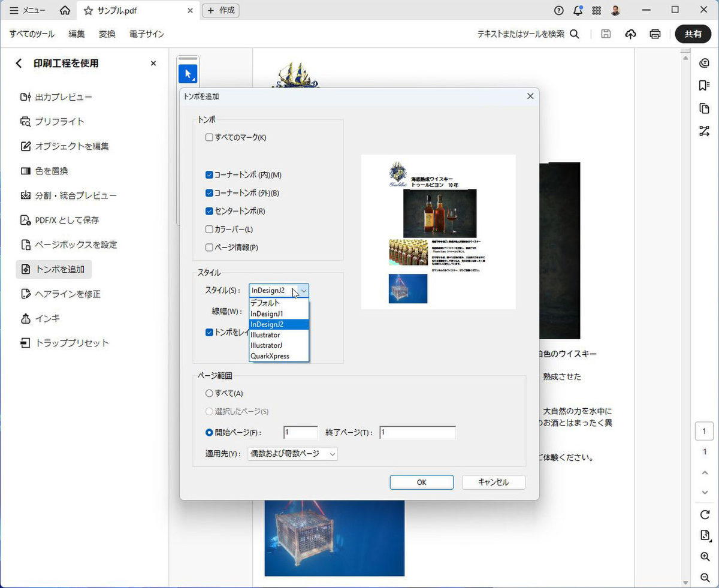Open the 変換 menu

pos(107,34)
